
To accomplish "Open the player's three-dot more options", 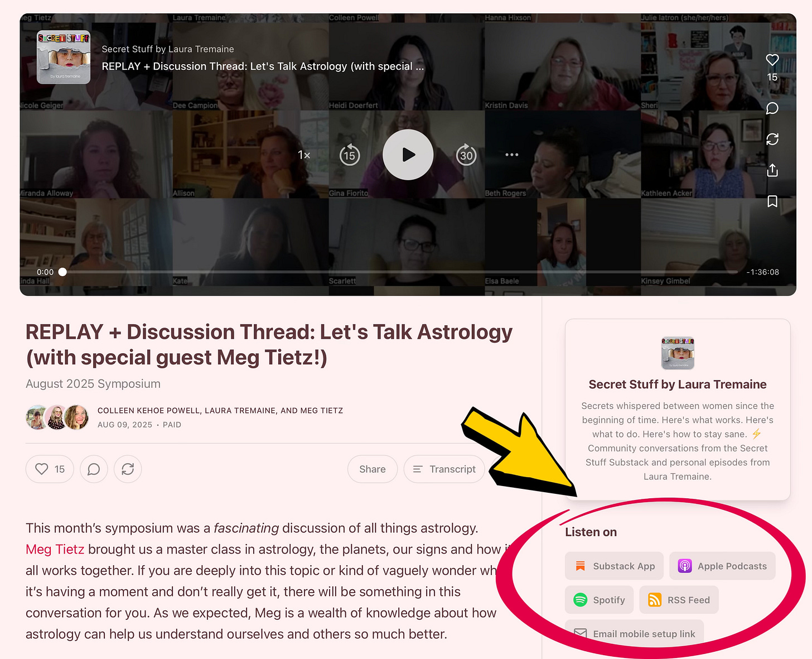I will point(512,155).
